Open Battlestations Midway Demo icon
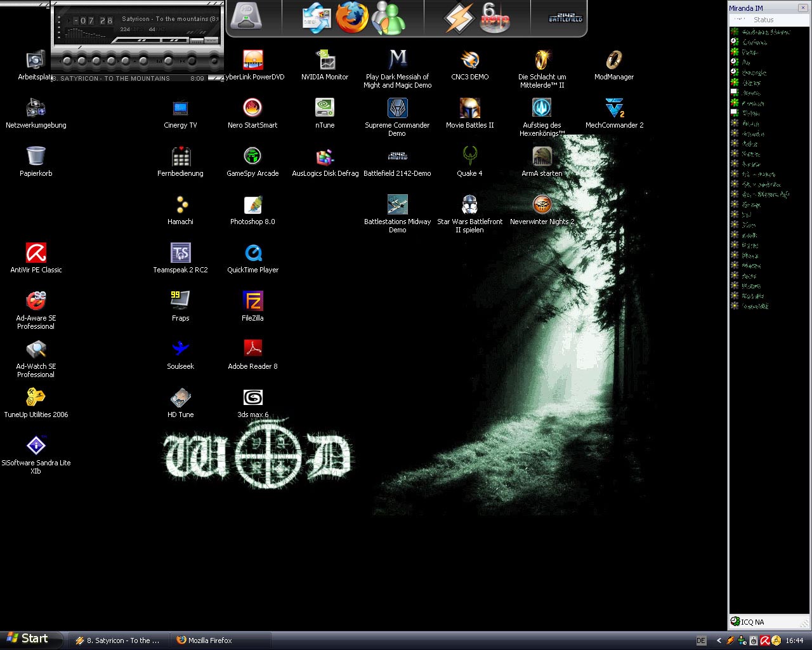This screenshot has height=650, width=812. pyautogui.click(x=397, y=213)
